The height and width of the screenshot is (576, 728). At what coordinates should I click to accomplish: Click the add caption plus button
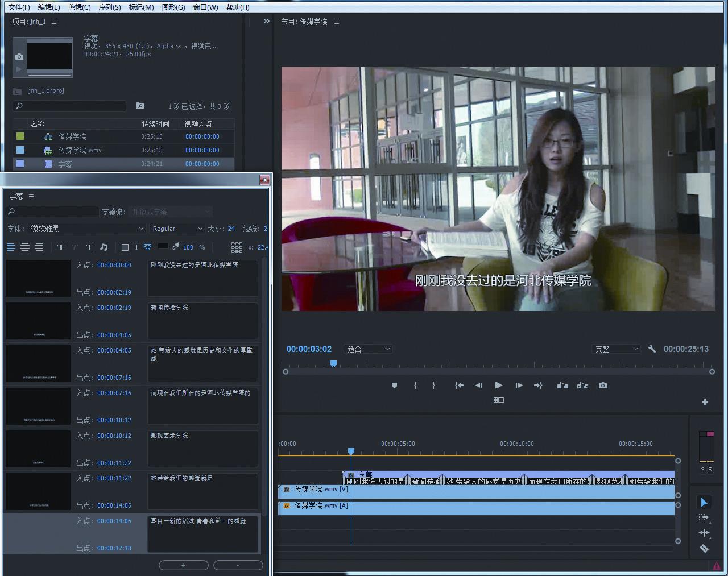[x=183, y=565]
